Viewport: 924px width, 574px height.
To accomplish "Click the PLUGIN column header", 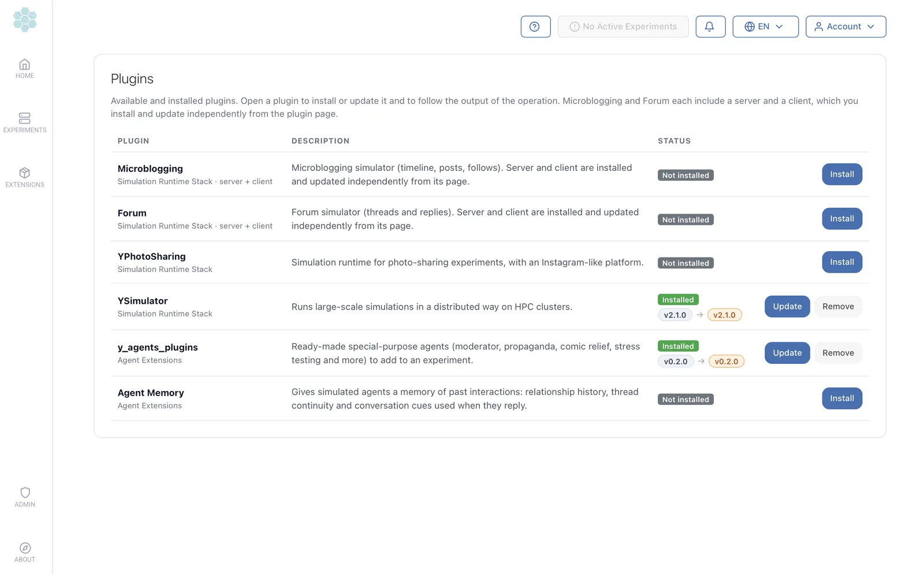I will 133,141.
